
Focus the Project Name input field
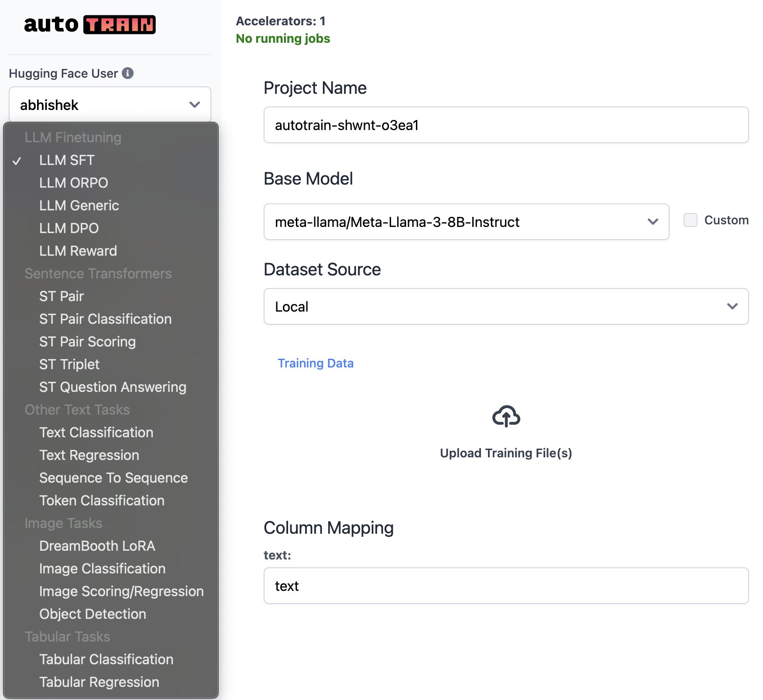[x=506, y=125]
